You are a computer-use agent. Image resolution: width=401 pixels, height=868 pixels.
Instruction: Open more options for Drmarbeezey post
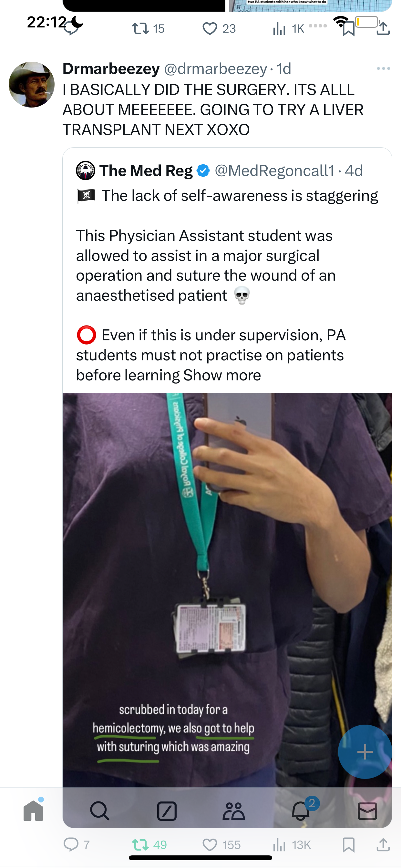pos(384,68)
